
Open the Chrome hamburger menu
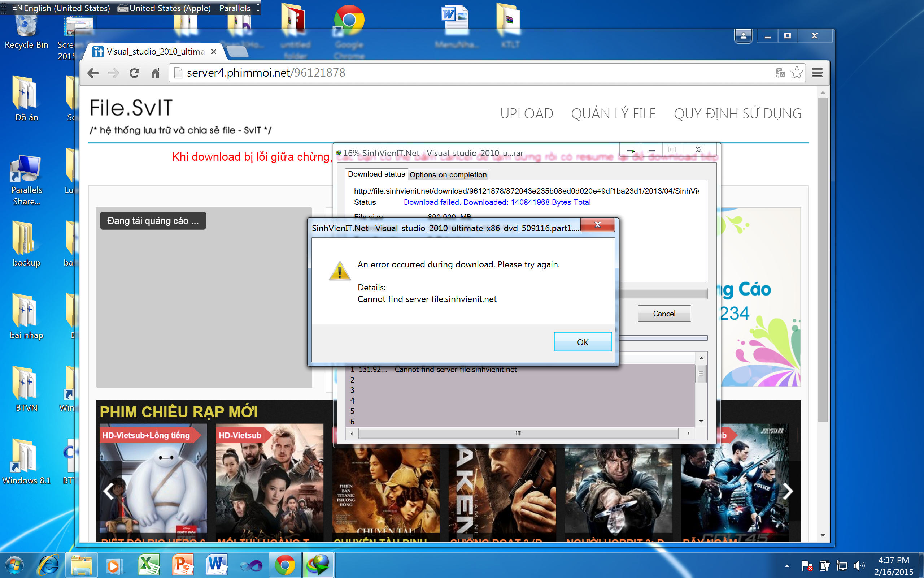[x=817, y=73]
